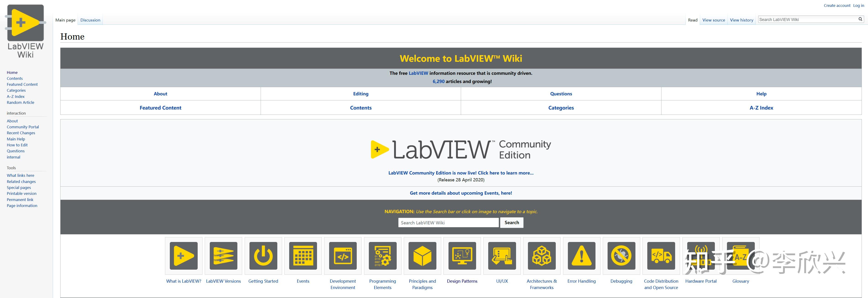
Task: Switch to the Discussion tab
Action: 90,20
